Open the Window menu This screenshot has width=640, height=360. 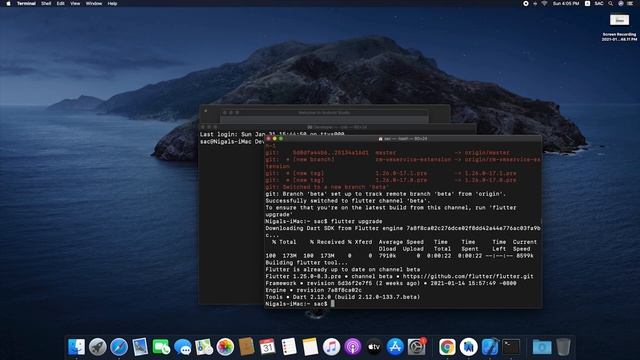94,3
